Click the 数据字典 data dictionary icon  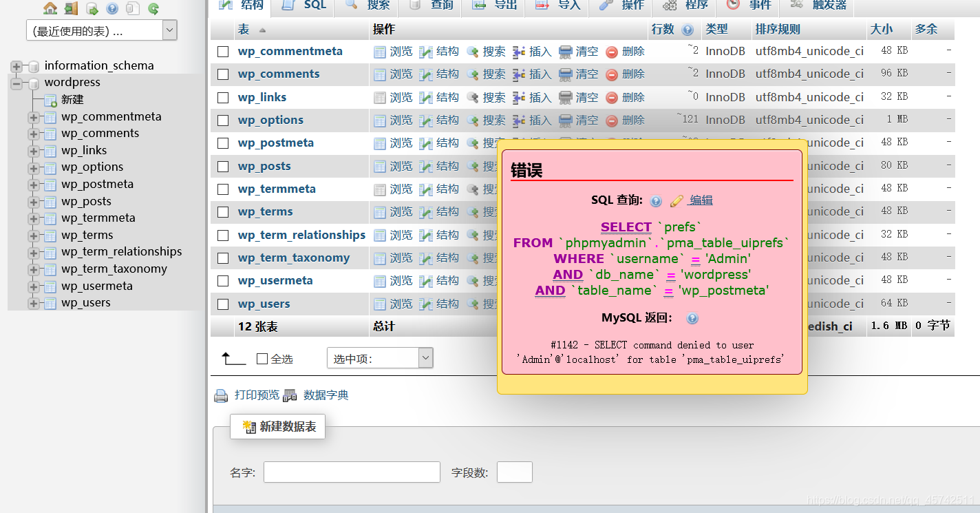(x=290, y=395)
